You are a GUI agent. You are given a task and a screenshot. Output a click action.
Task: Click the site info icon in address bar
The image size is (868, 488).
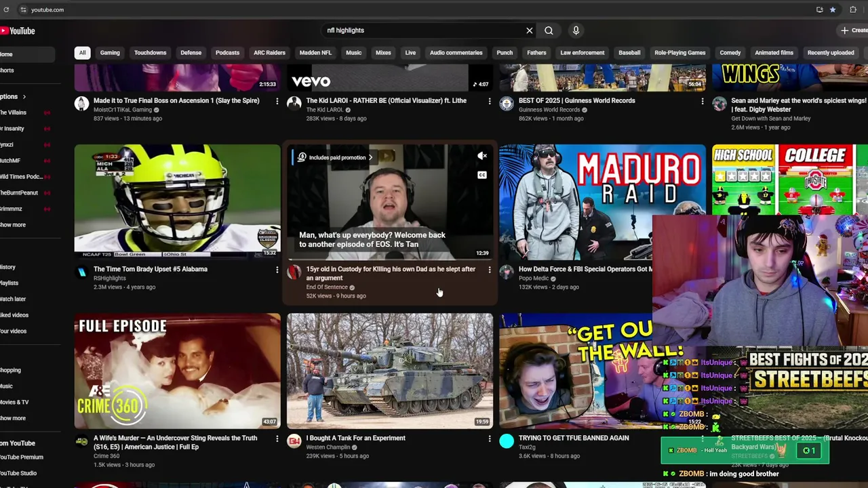23,9
